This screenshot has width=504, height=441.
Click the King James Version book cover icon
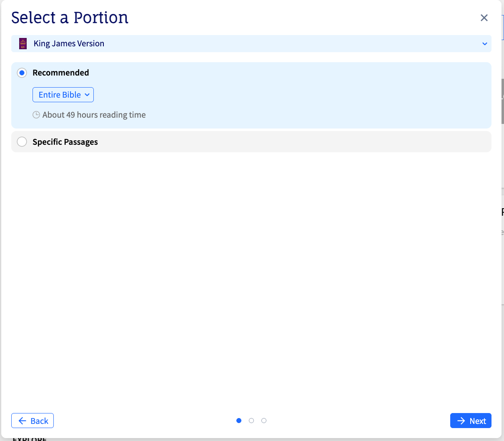(23, 43)
